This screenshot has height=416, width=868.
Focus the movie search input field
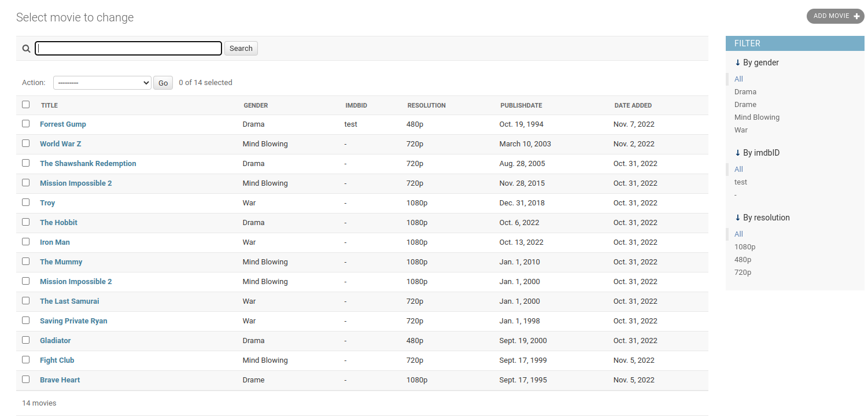128,49
